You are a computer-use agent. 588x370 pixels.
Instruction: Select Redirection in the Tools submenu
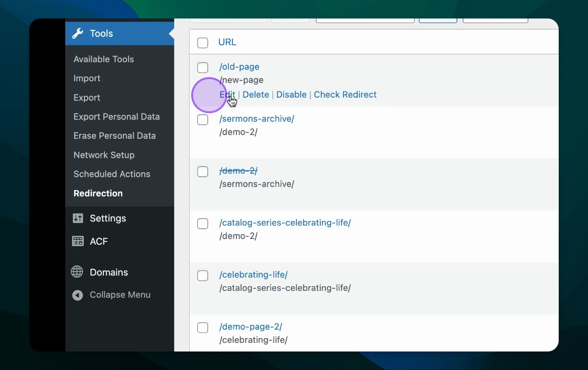tap(98, 193)
